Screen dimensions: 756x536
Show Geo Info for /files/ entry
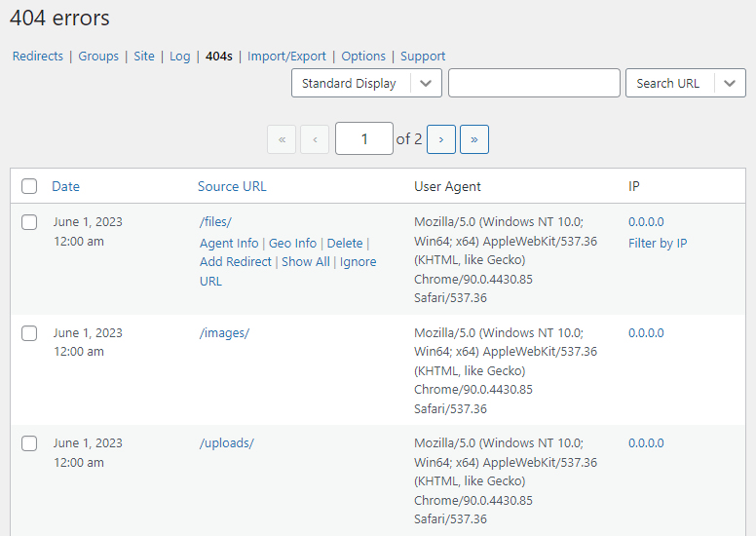[292, 244]
